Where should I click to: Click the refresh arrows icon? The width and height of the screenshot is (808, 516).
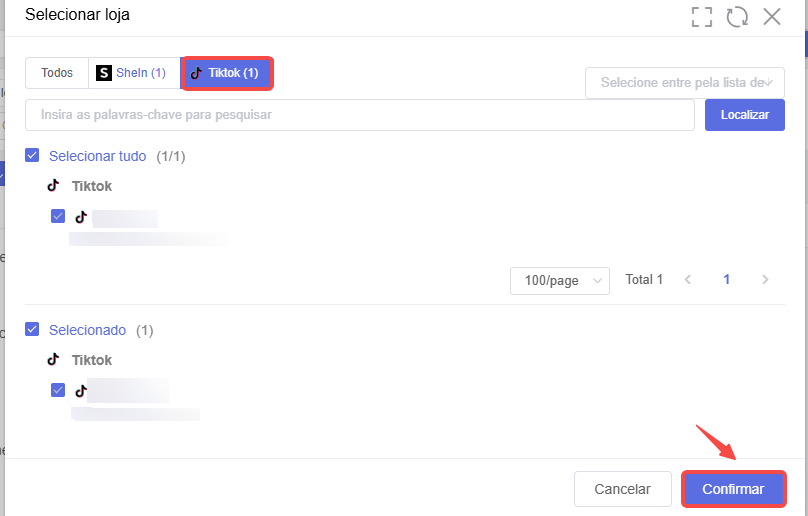[x=737, y=16]
